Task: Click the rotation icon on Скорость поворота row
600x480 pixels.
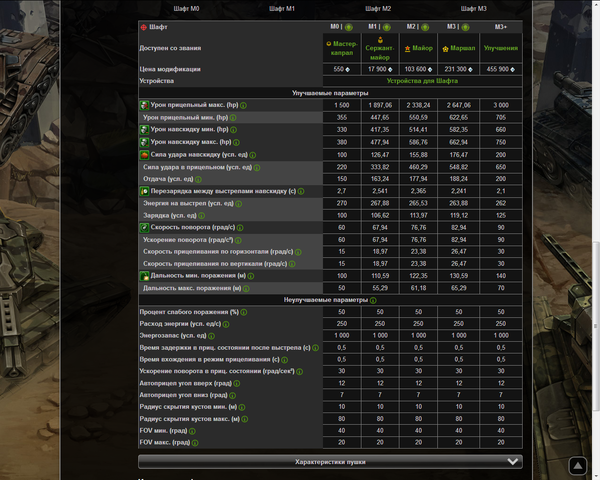Action: (x=144, y=228)
